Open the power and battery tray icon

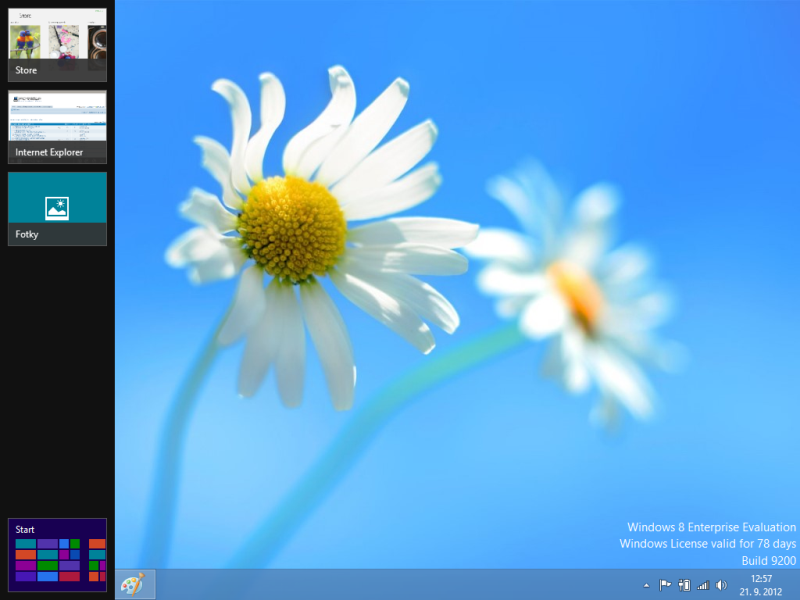[x=684, y=585]
